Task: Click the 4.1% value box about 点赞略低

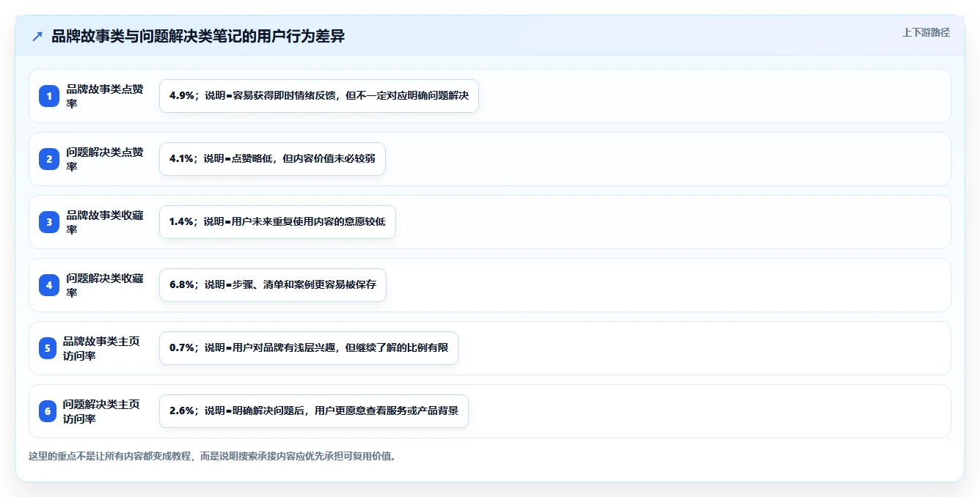Action: coord(272,159)
